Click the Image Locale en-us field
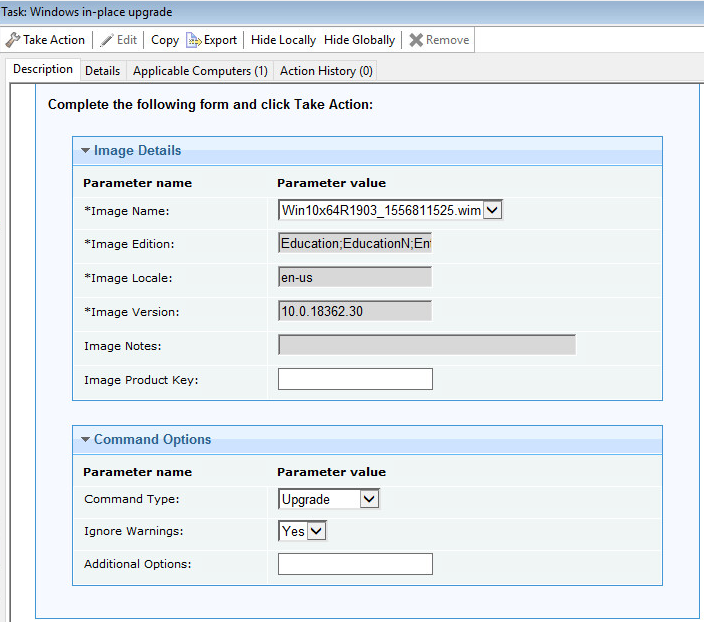Viewport: 704px width, 622px height. click(x=355, y=277)
